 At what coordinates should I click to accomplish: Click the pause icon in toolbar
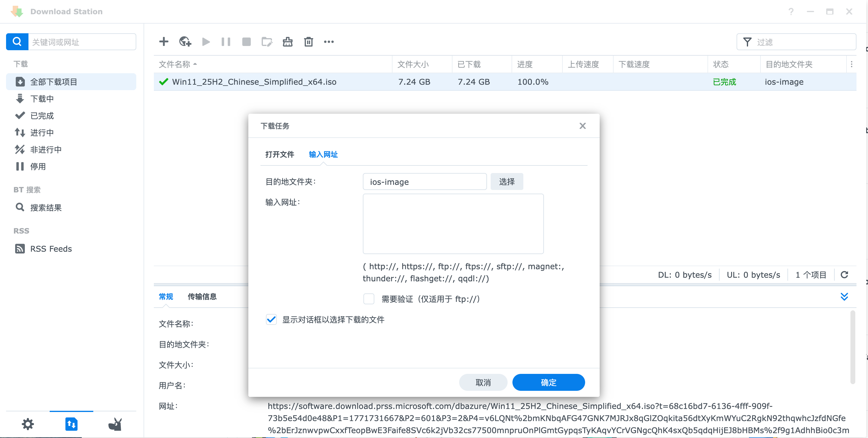click(x=226, y=42)
